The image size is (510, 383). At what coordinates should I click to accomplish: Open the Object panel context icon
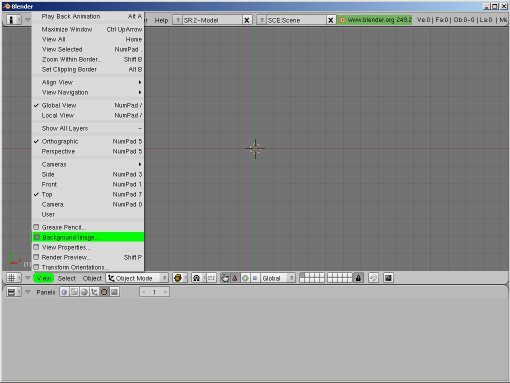pos(94,292)
